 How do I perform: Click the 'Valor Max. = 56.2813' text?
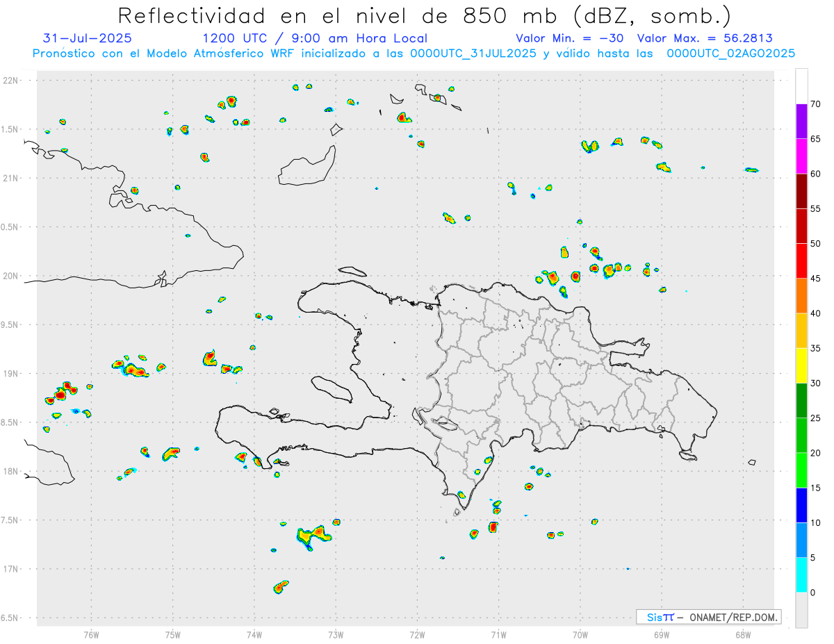pos(704,38)
